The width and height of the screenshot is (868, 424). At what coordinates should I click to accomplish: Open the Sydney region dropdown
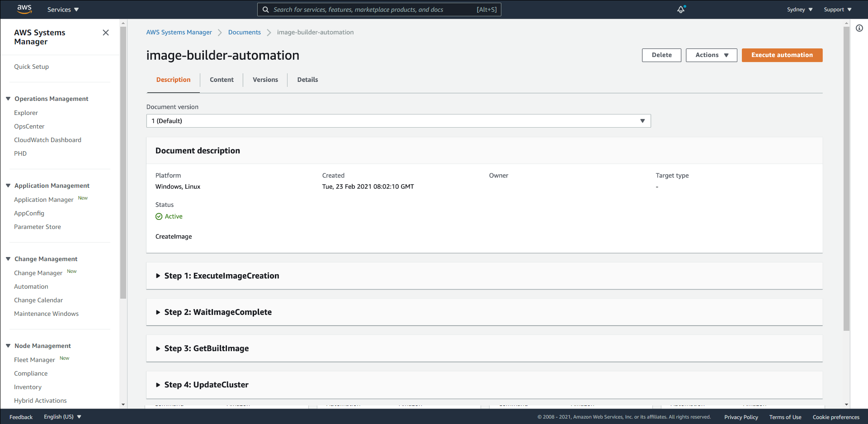click(800, 10)
